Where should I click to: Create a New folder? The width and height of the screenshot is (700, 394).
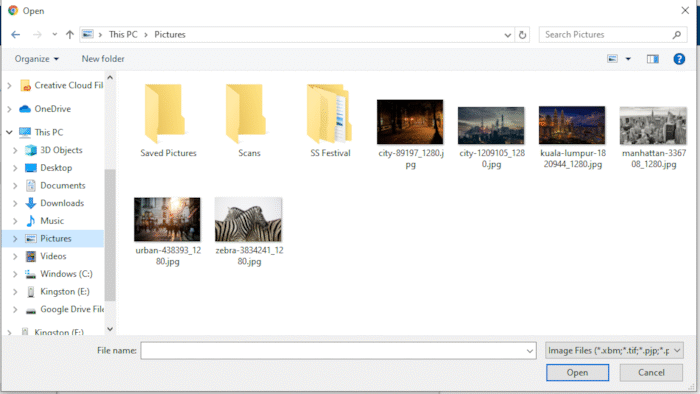(x=103, y=59)
